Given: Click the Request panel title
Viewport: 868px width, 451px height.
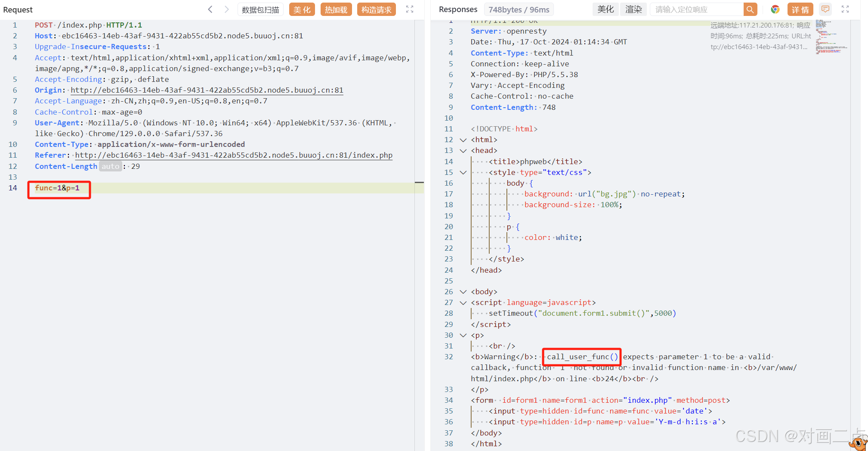Looking at the screenshot, I should coord(18,9).
